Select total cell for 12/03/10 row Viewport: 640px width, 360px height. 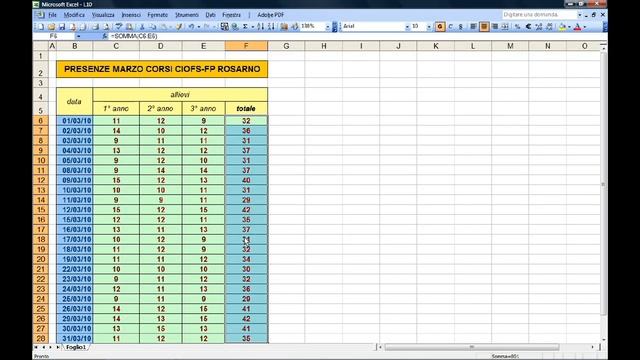pyautogui.click(x=246, y=210)
